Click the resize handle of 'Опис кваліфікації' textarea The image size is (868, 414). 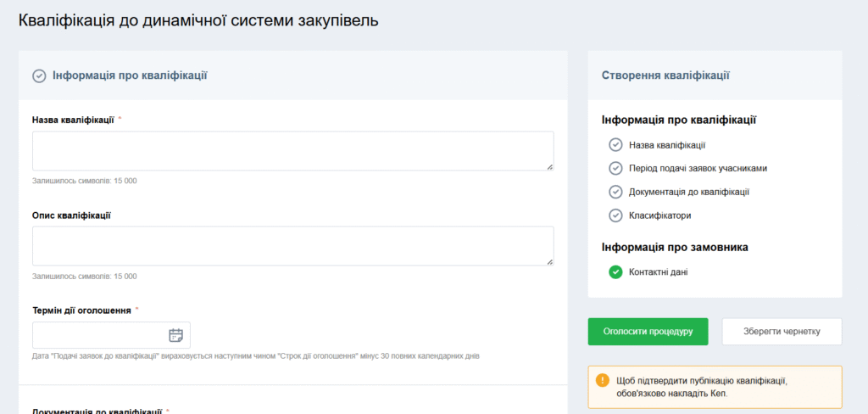(549, 262)
